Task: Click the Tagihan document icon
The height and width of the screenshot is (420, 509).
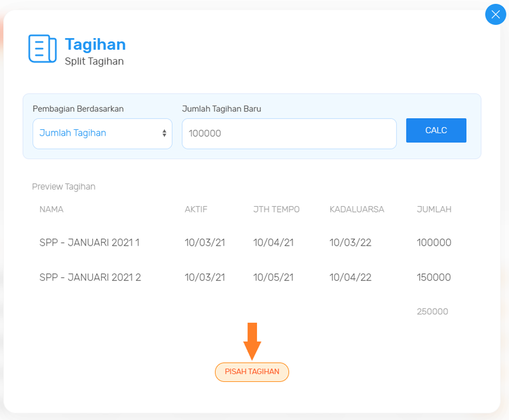Action: tap(43, 48)
